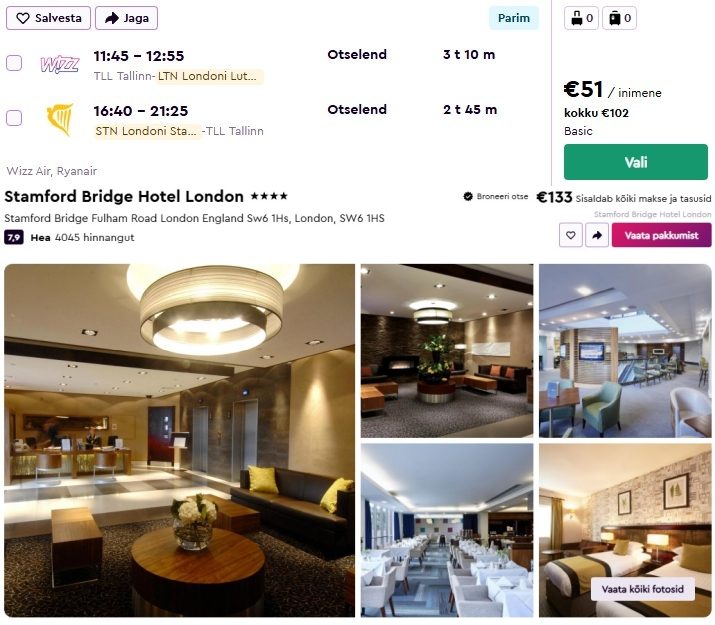This screenshot has height=625, width=715.
Task: Open the restaurant dining room photo
Action: 447,530
